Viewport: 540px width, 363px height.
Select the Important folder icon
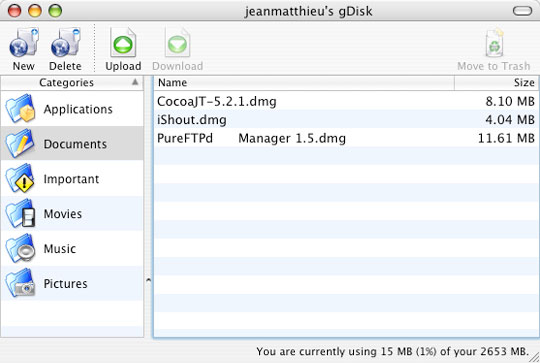pyautogui.click(x=20, y=178)
